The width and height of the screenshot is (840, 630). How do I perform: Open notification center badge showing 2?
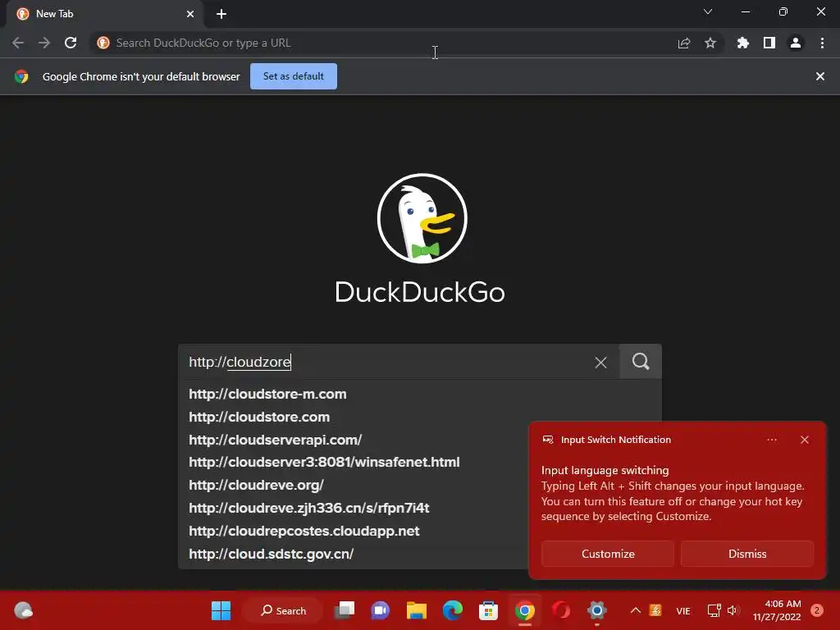coord(817,610)
